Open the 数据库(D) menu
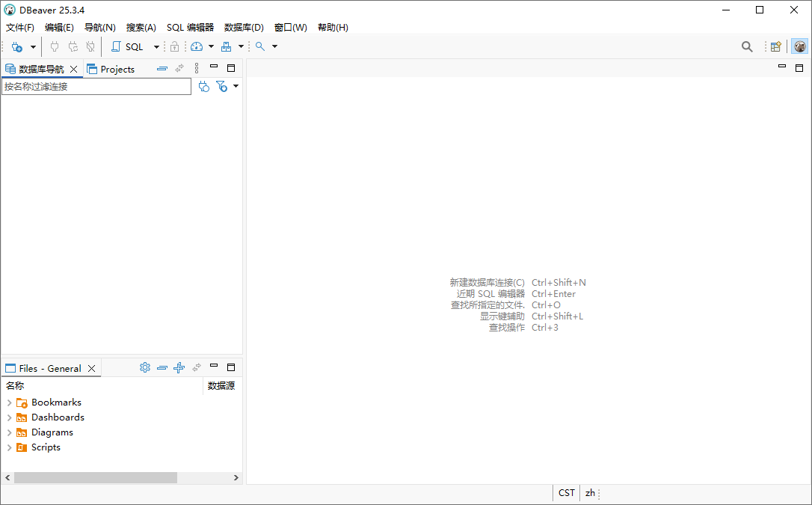 click(x=243, y=28)
